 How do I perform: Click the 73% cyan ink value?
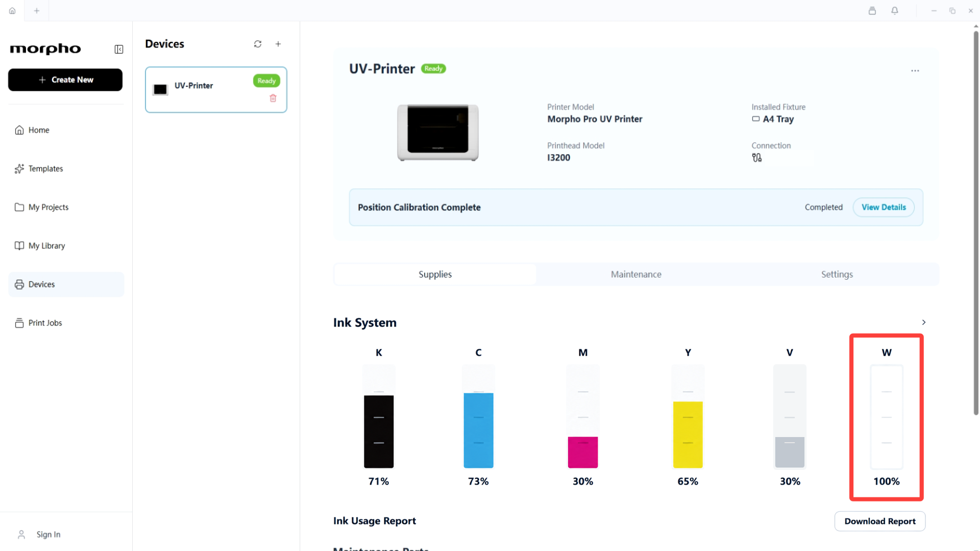[478, 482]
